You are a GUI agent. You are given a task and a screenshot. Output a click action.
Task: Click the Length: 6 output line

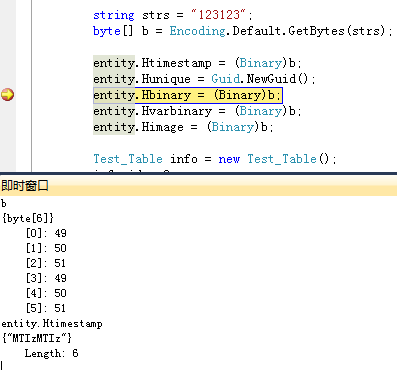[51, 353]
